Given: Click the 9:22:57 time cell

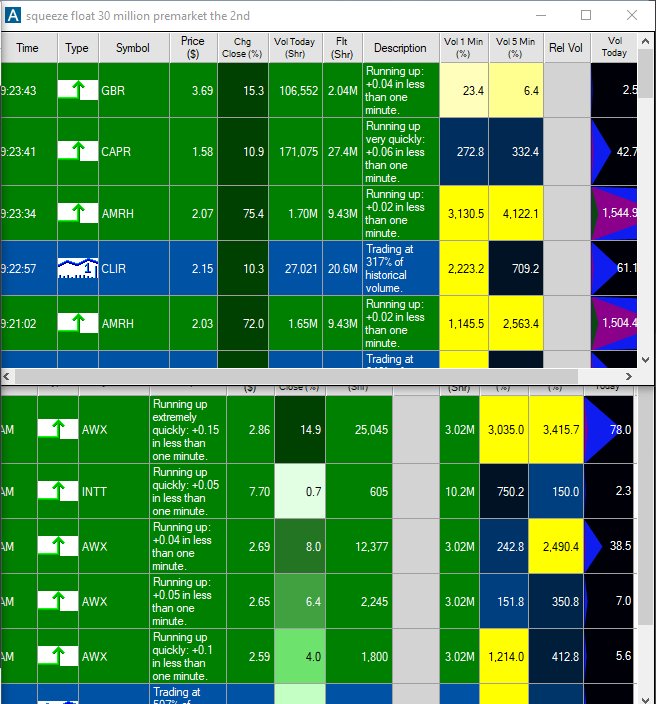Looking at the screenshot, I should tap(29, 268).
